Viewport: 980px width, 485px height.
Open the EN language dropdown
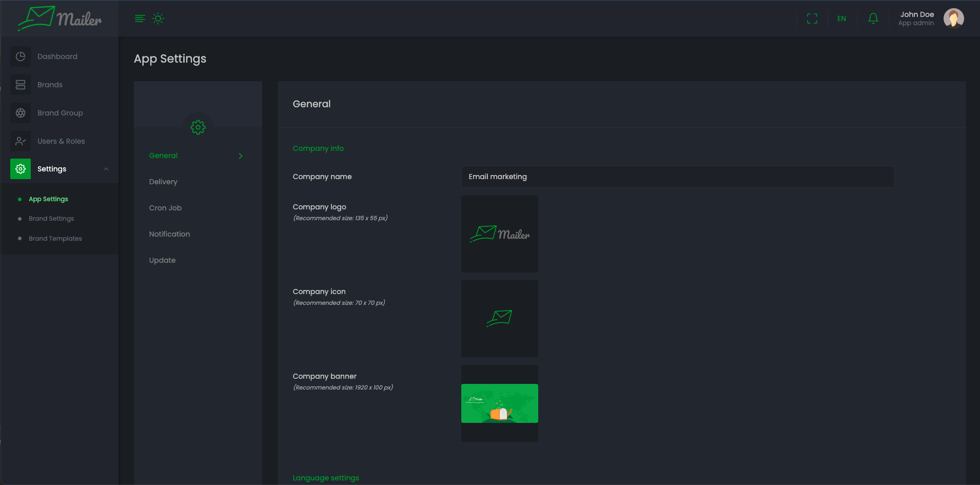(x=841, y=18)
